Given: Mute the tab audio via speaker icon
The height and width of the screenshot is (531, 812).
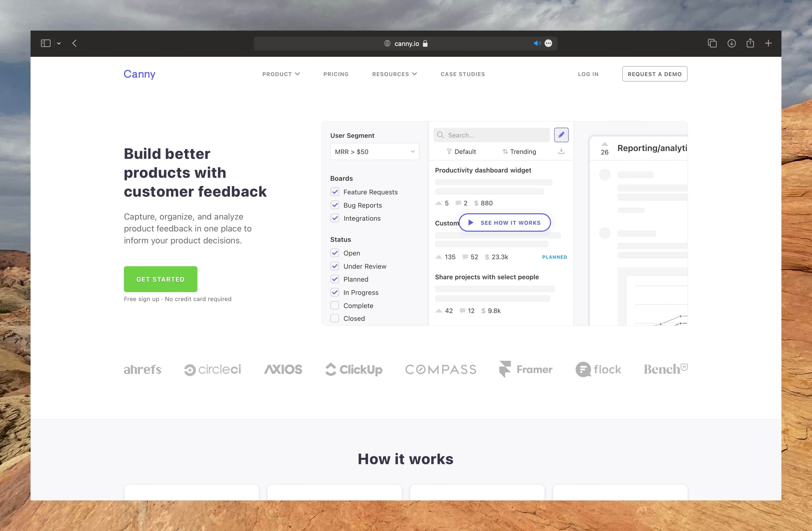Looking at the screenshot, I should point(537,43).
